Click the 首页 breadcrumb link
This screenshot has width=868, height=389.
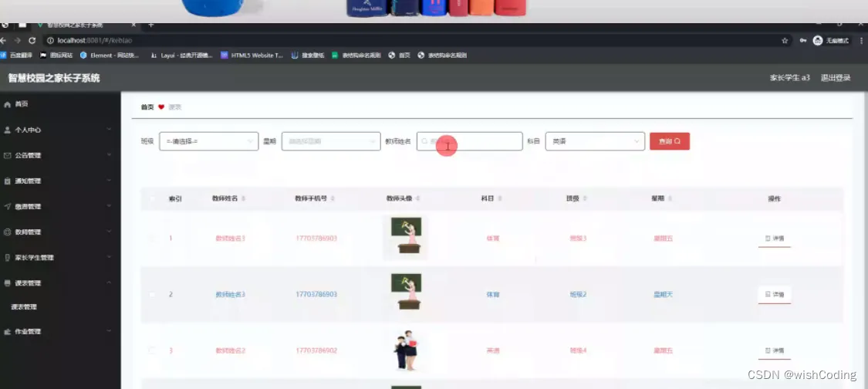point(147,107)
